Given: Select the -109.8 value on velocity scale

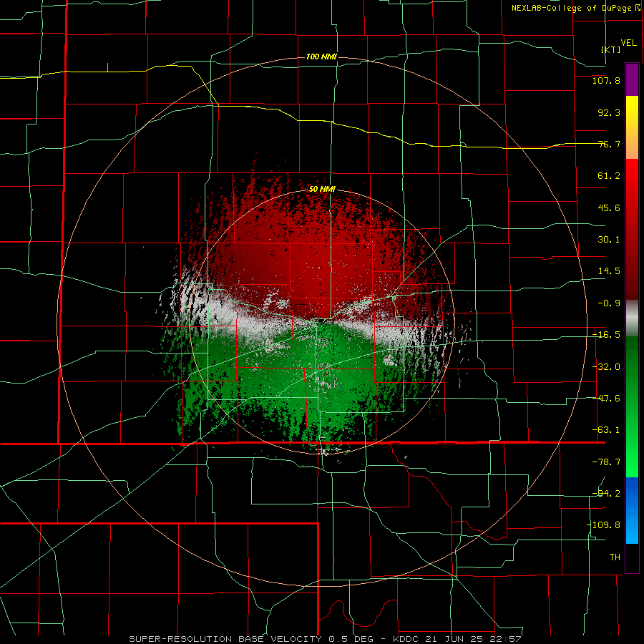Looking at the screenshot, I should (603, 525).
